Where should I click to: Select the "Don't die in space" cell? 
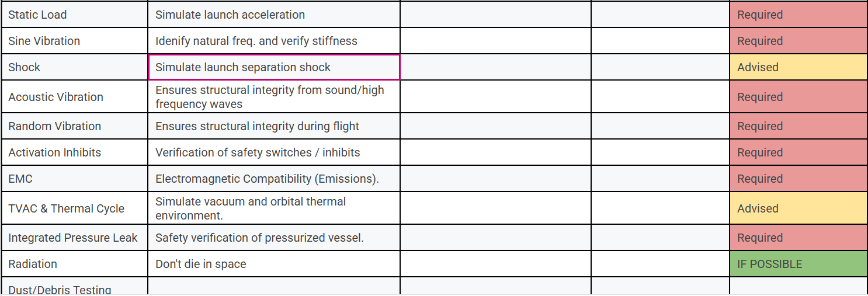point(273,264)
